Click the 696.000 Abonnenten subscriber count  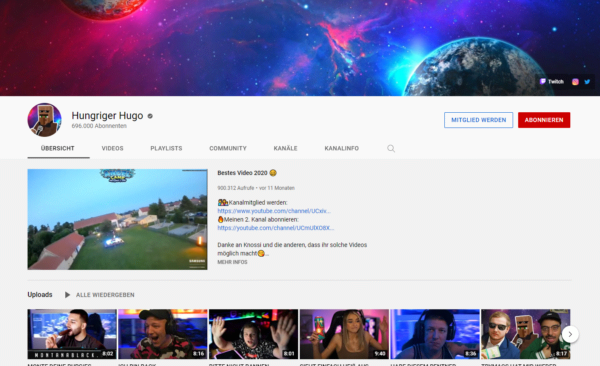tap(99, 126)
